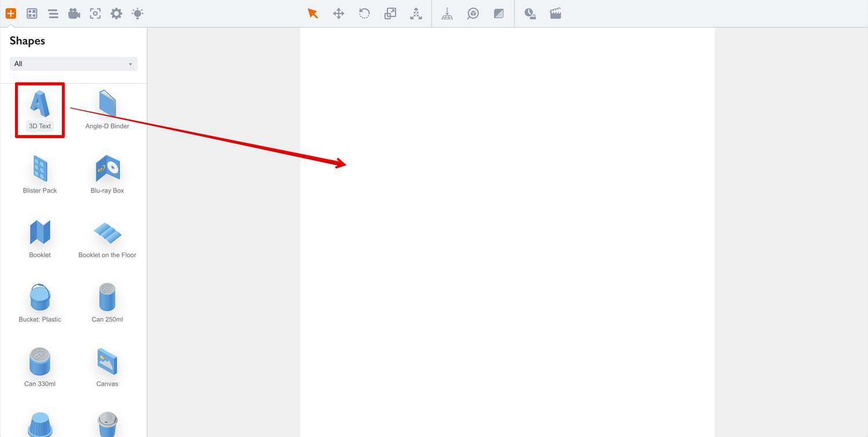Screen dimensions: 868x437
Task: Click the circular cube view icon
Action: 473,13
